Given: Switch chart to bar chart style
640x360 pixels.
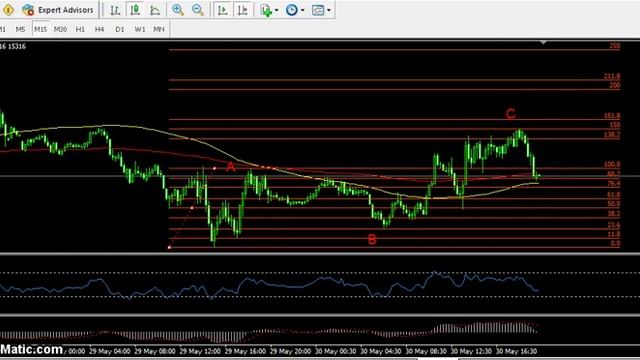Looking at the screenshot, I should click(x=115, y=10).
